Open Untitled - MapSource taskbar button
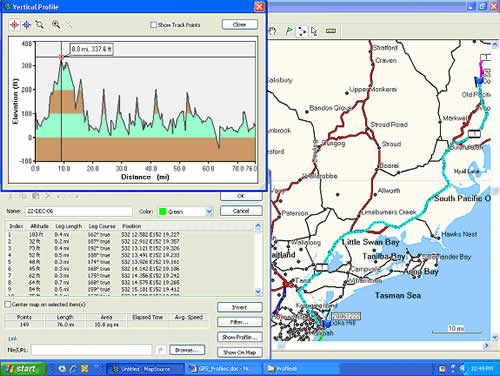This screenshot has height=376, width=500. click(145, 369)
